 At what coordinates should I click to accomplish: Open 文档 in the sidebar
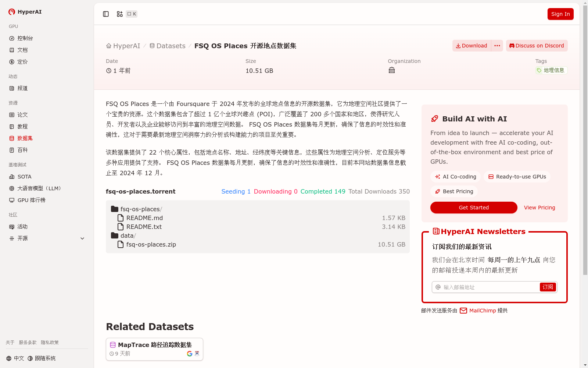[47, 50]
